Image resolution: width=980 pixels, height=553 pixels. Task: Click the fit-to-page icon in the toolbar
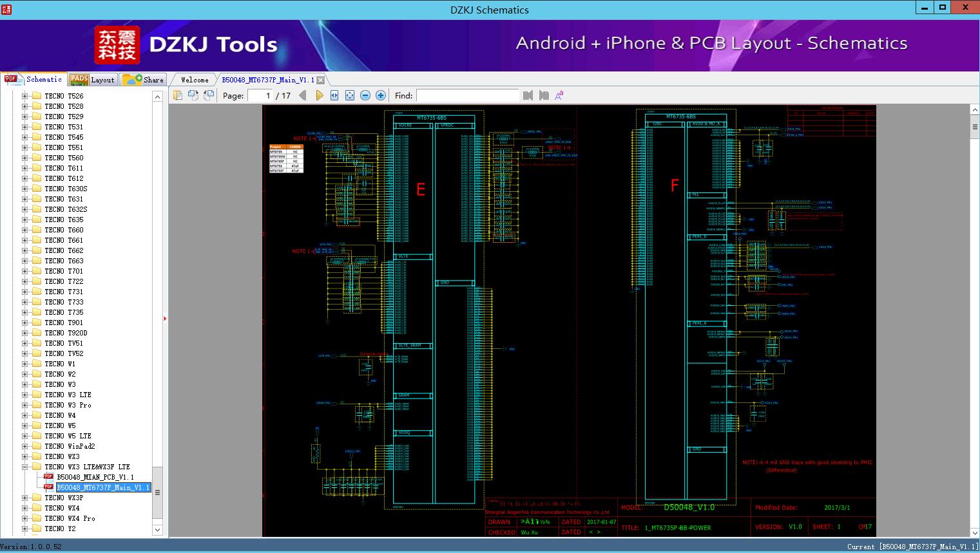[x=350, y=95]
